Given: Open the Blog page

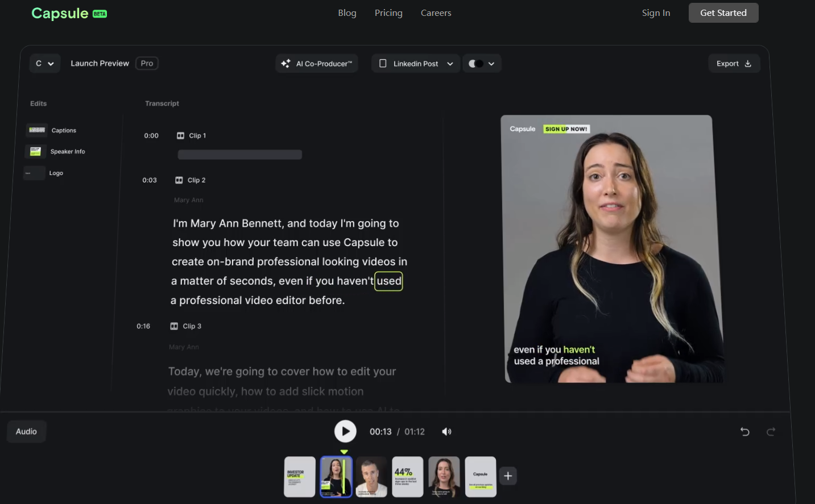Looking at the screenshot, I should [347, 13].
